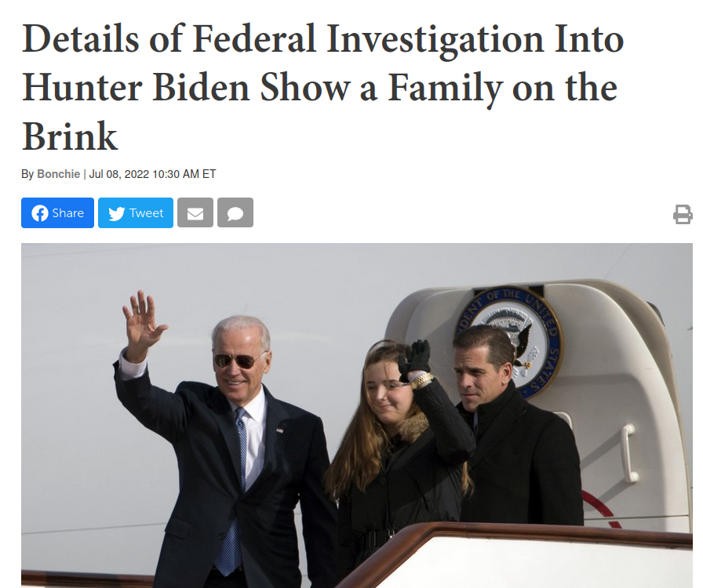Viewport: 703px width, 588px height.
Task: Click the Twitter bird icon
Action: click(x=117, y=213)
